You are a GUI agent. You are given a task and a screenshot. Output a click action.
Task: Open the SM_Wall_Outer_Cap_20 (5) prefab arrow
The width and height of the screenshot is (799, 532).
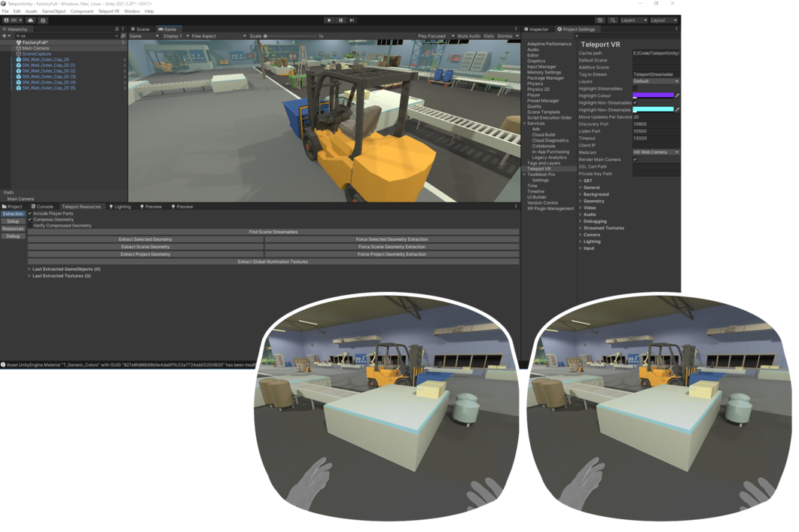(x=125, y=88)
